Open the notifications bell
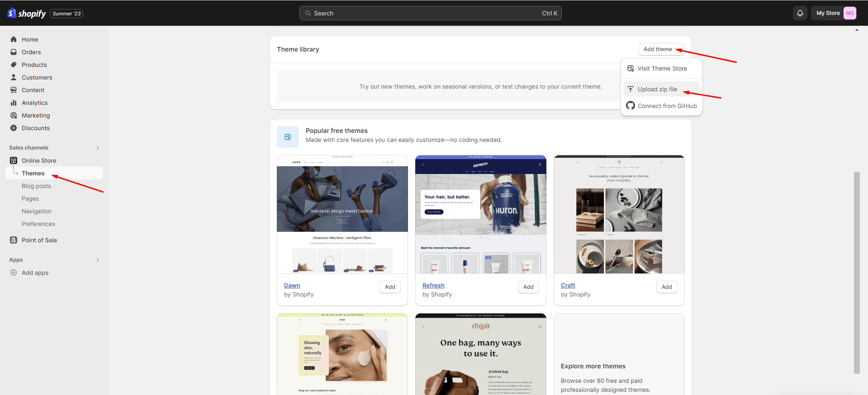The height and width of the screenshot is (395, 868). [800, 13]
